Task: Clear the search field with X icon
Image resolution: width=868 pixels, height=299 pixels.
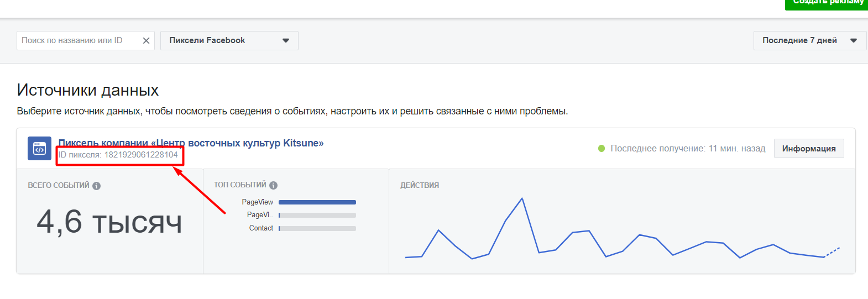Action: tap(146, 40)
